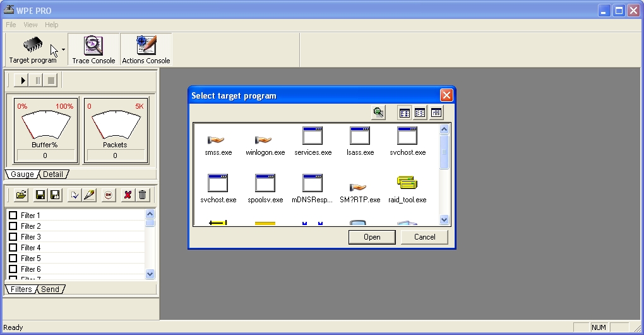This screenshot has height=335, width=644.
Task: Select svchost.exe next to lsass.exe
Action: point(407,142)
